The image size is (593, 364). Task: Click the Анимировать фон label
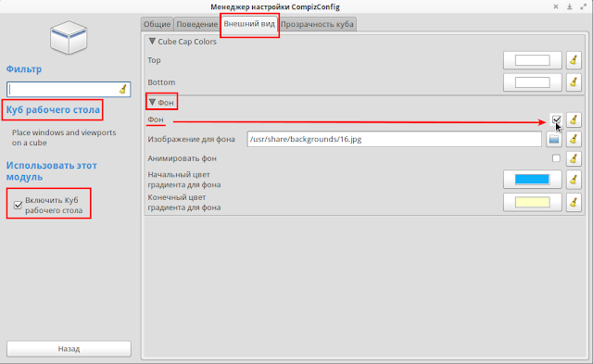pyautogui.click(x=182, y=158)
